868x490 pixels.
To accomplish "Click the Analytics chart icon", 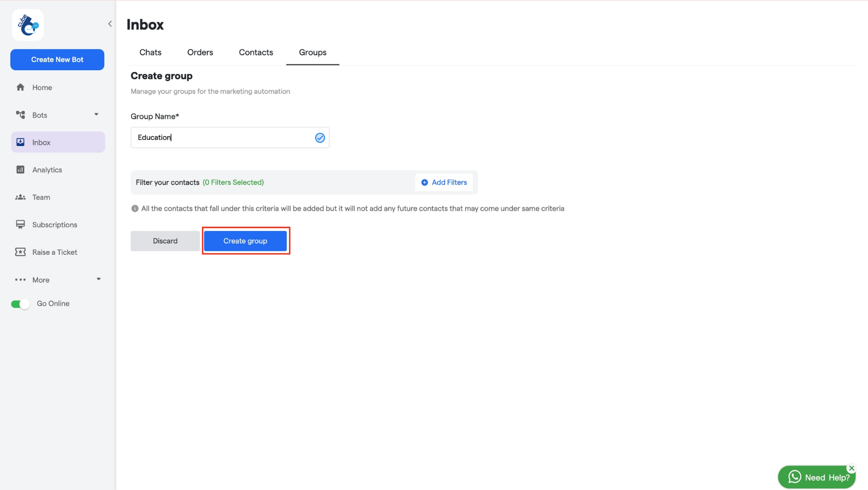I will point(20,170).
